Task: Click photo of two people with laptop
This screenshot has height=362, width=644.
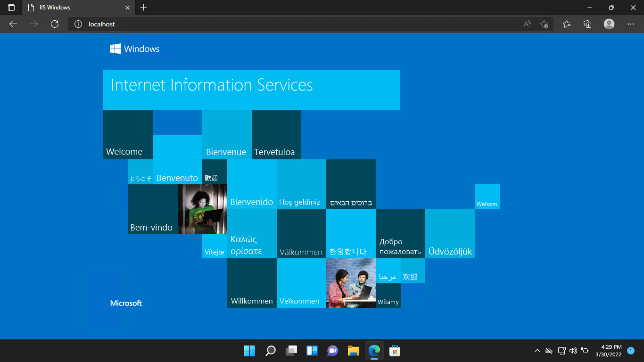Action: click(x=351, y=283)
